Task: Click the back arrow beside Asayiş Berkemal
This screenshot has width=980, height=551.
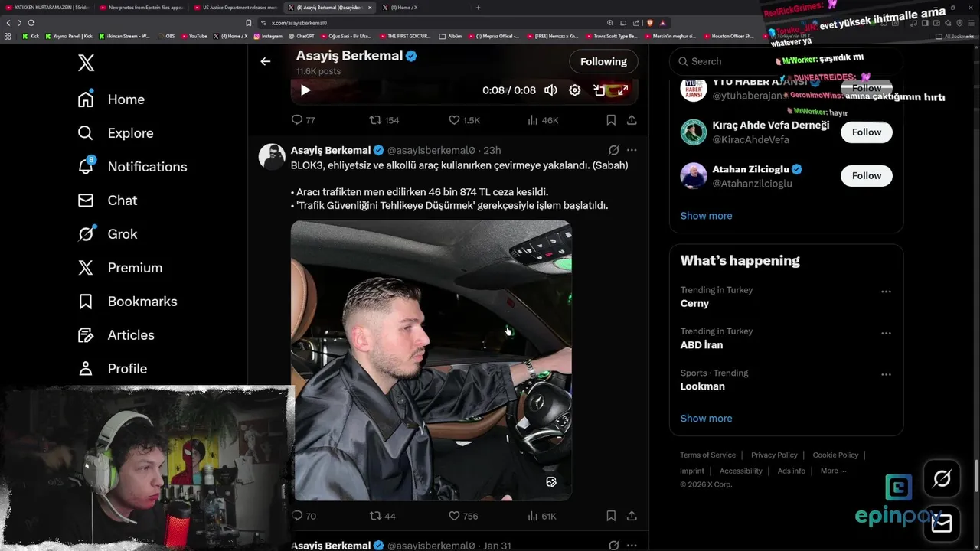Action: (266, 61)
